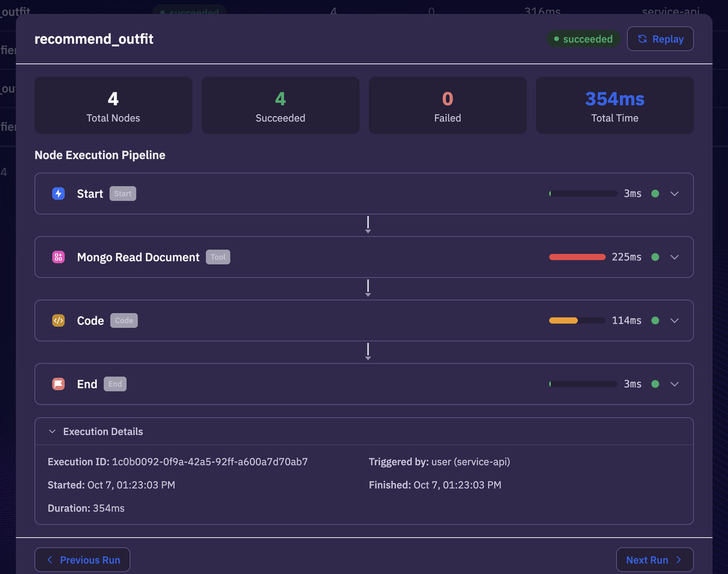
Task: Click the succeeded status badge
Action: point(583,39)
